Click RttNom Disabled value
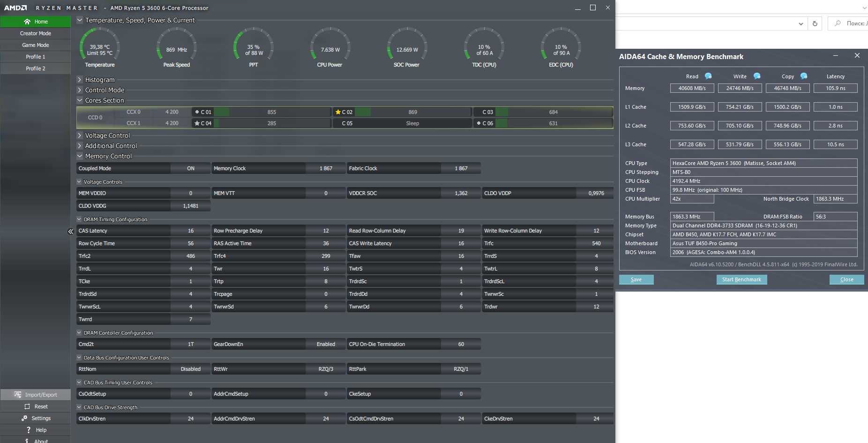 pos(191,369)
